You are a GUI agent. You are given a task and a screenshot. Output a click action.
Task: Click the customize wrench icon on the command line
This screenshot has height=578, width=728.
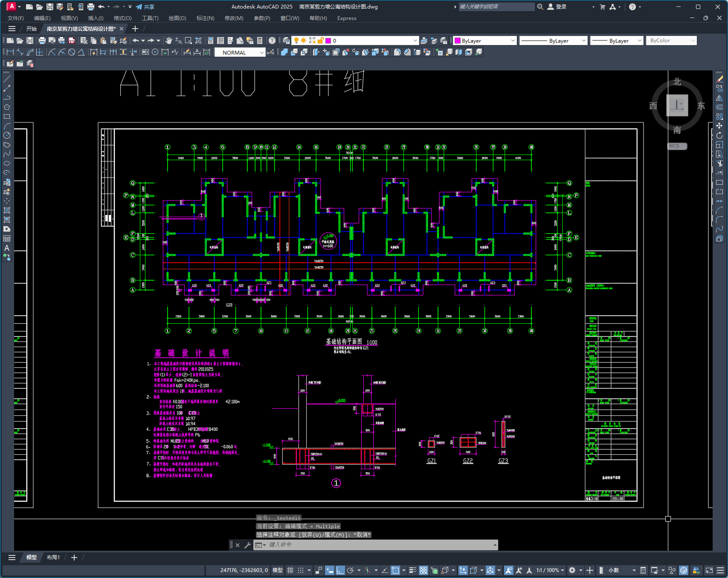click(247, 545)
